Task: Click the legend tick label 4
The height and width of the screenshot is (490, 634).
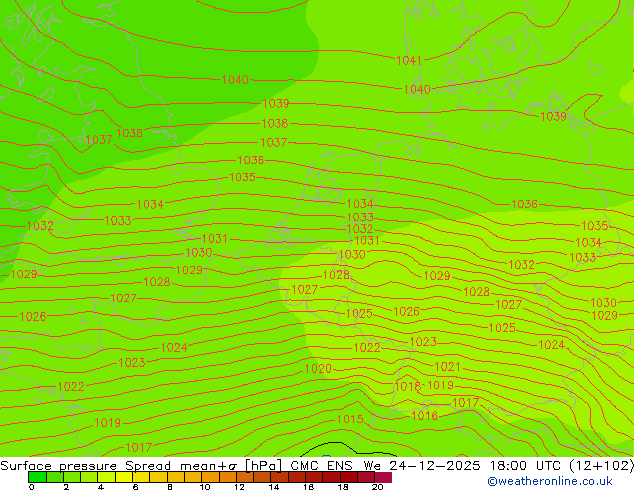Action: pyautogui.click(x=101, y=487)
